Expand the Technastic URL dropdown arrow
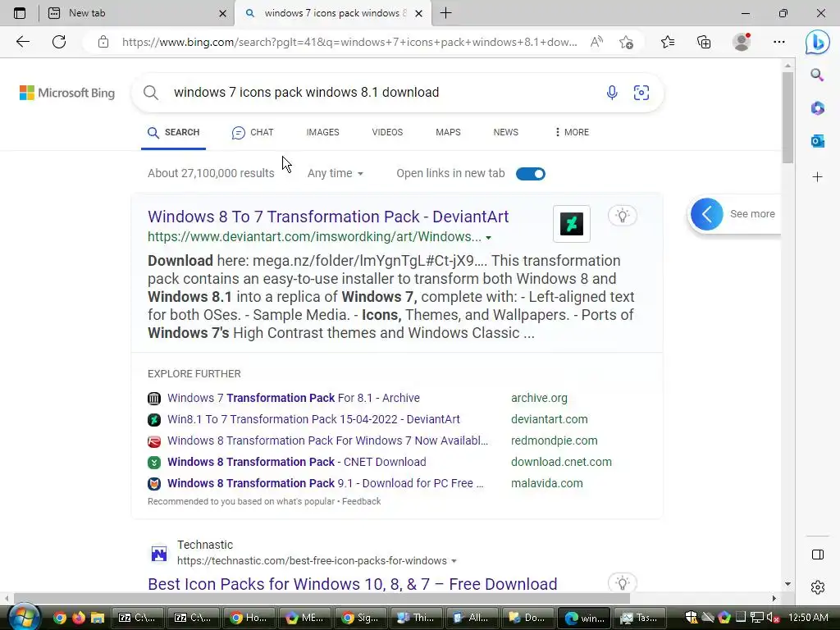Viewport: 840px width, 630px height. [x=454, y=561]
